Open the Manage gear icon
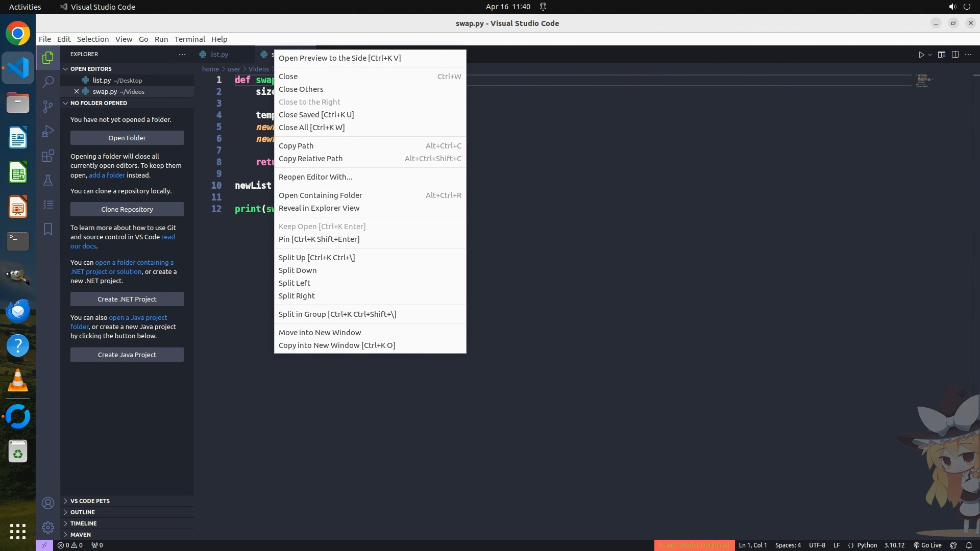 [48, 528]
